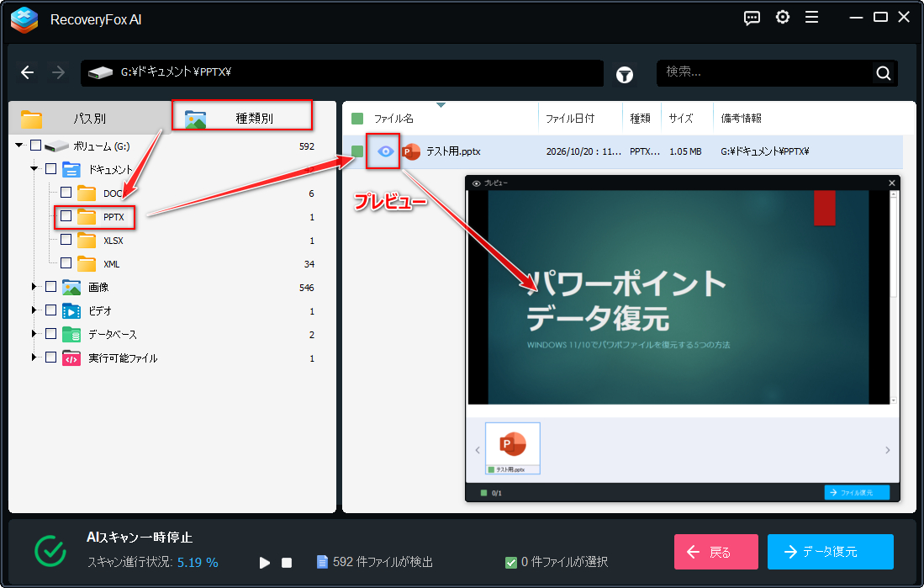The width and height of the screenshot is (924, 588).
Task: Sort by 種類 column header
Action: 640,119
